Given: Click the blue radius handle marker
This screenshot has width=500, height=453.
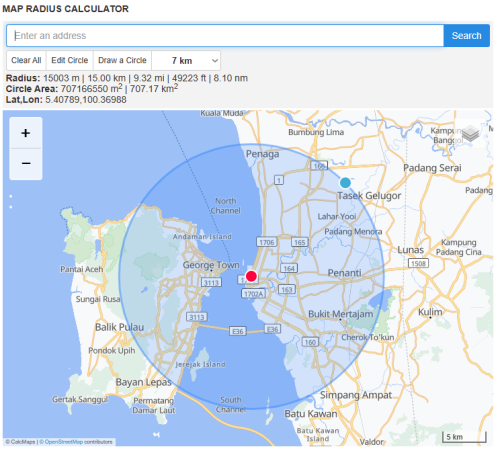Looking at the screenshot, I should pos(345,183).
